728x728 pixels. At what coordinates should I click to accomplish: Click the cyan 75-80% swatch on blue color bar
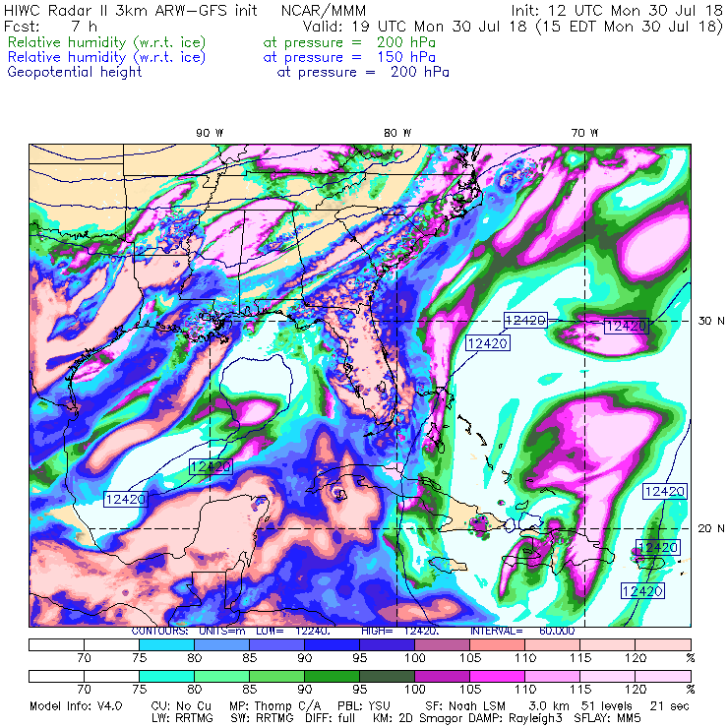coord(166,644)
